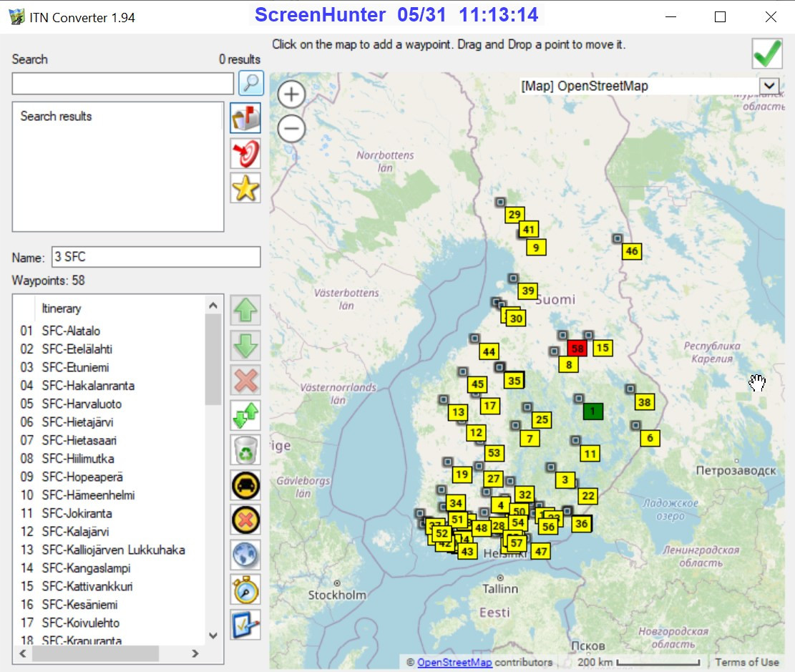
Task: Open favorites with the star icon
Action: pyautogui.click(x=245, y=188)
